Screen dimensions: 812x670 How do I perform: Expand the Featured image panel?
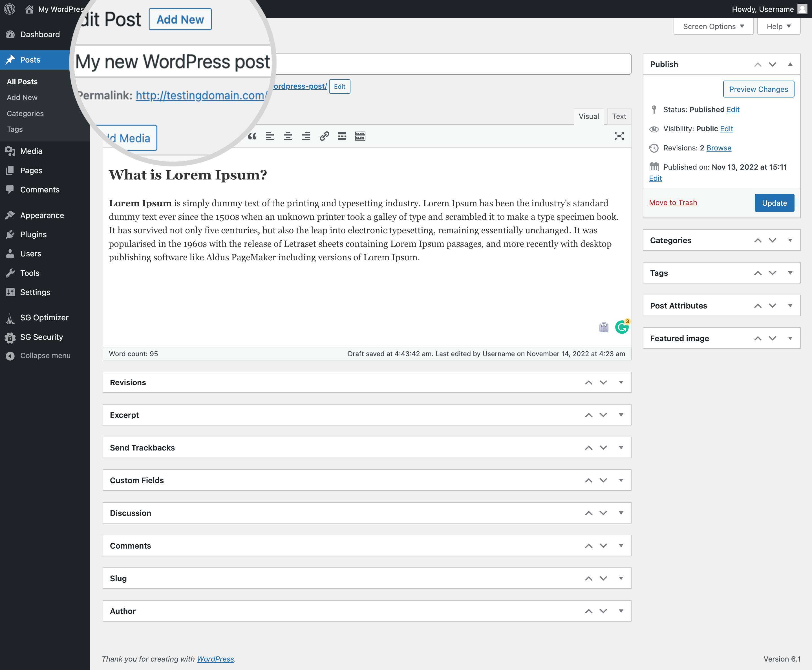[x=790, y=338]
